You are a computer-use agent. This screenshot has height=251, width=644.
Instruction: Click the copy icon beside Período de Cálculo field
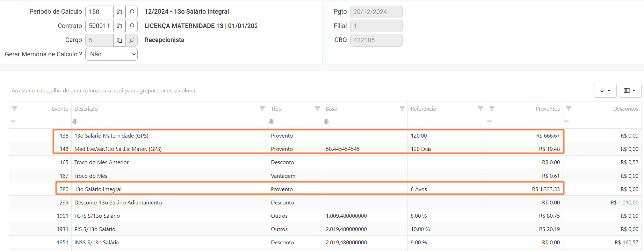pyautogui.click(x=119, y=12)
